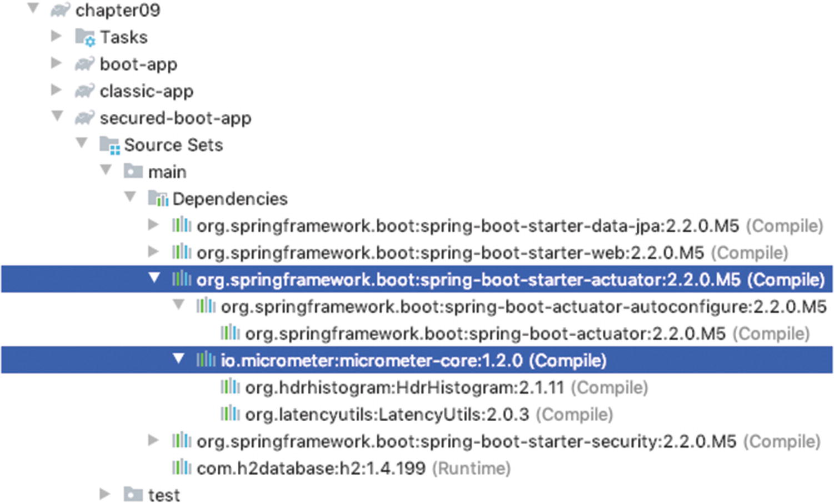Click the Source Sets folder icon
Image resolution: width=834 pixels, height=504 pixels.
[109, 145]
